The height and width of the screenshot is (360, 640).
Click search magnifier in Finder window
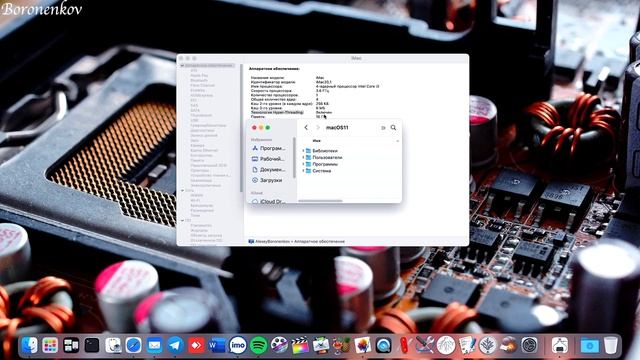(393, 128)
